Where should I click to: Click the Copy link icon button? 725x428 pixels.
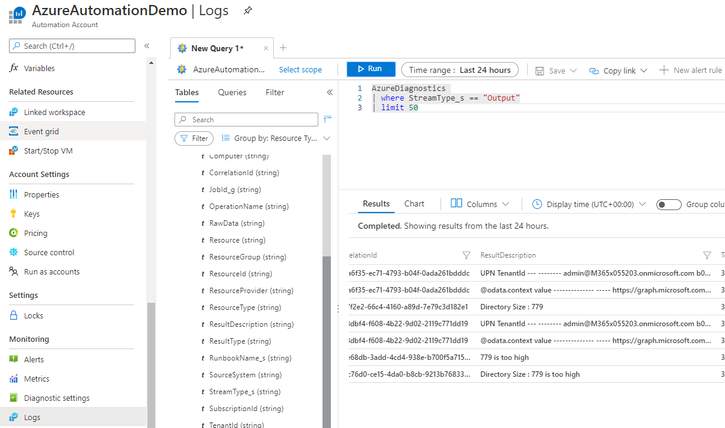(x=594, y=71)
